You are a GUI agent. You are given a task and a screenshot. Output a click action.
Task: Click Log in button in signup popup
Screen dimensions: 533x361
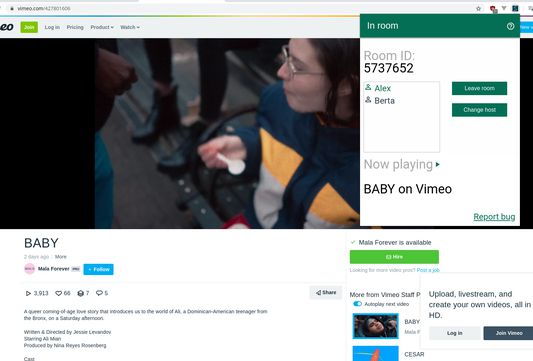coord(454,333)
